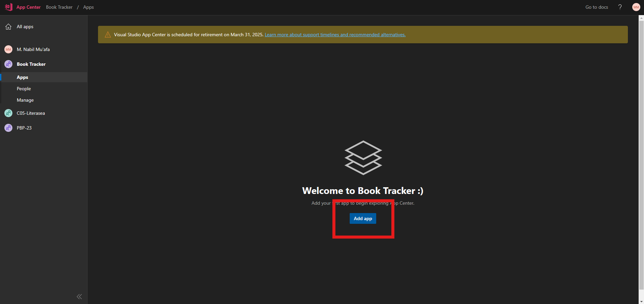Open the App Center home link
The width and height of the screenshot is (644, 304).
tap(29, 7)
